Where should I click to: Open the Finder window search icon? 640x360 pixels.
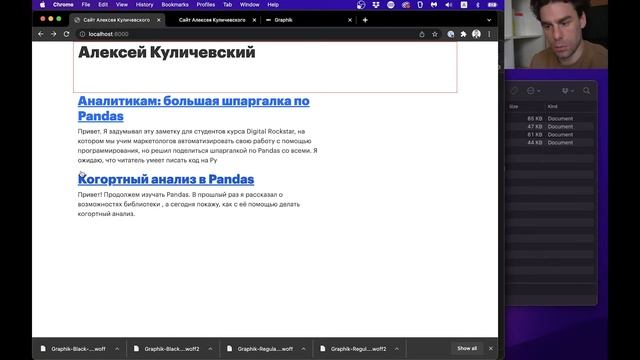[587, 91]
